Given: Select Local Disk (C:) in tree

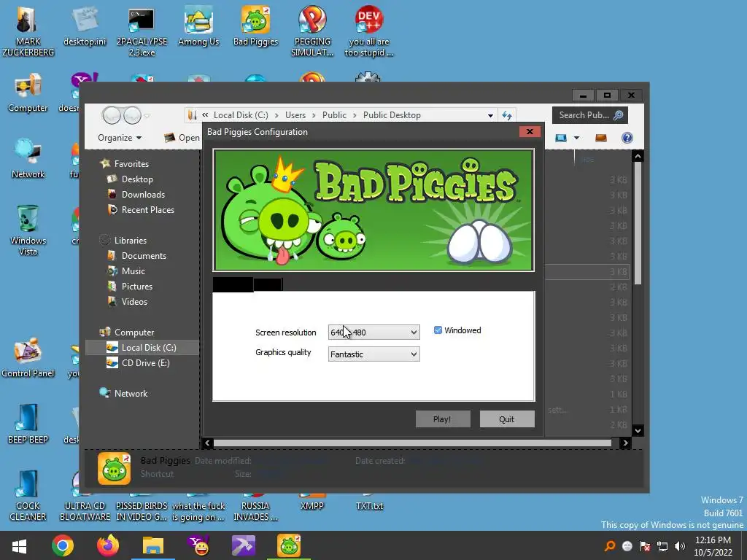Looking at the screenshot, I should pos(142,348).
